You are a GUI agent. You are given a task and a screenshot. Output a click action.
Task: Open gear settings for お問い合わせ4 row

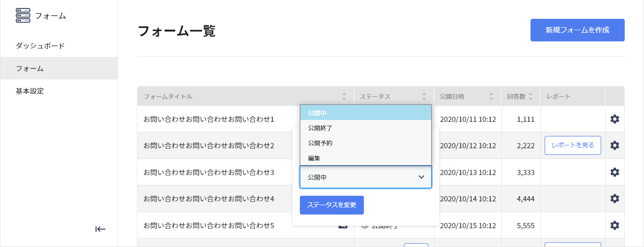point(614,199)
